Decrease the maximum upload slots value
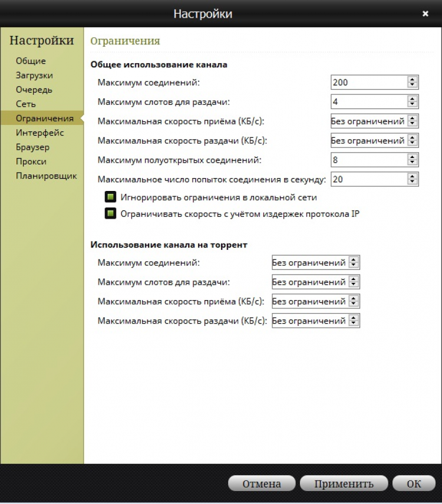 (413, 105)
